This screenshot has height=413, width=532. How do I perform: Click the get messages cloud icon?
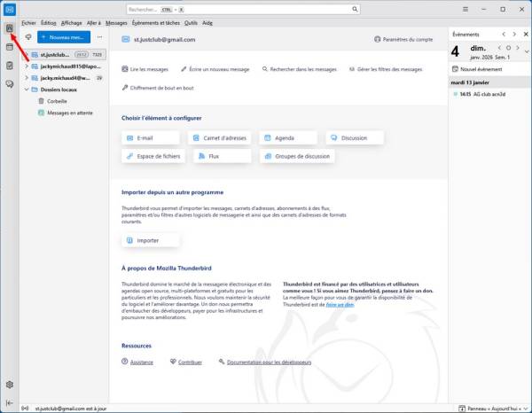click(x=28, y=37)
